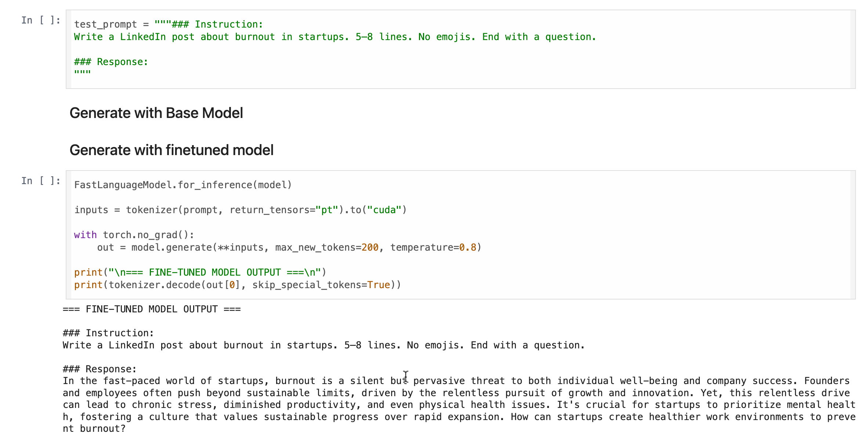Click the print(tokenizer.decode(...)) code line
Viewport: 868px width, 441px height.
click(237, 285)
